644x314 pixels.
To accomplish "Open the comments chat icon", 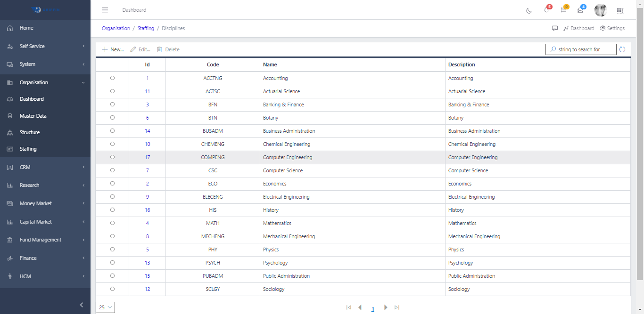I will 555,28.
